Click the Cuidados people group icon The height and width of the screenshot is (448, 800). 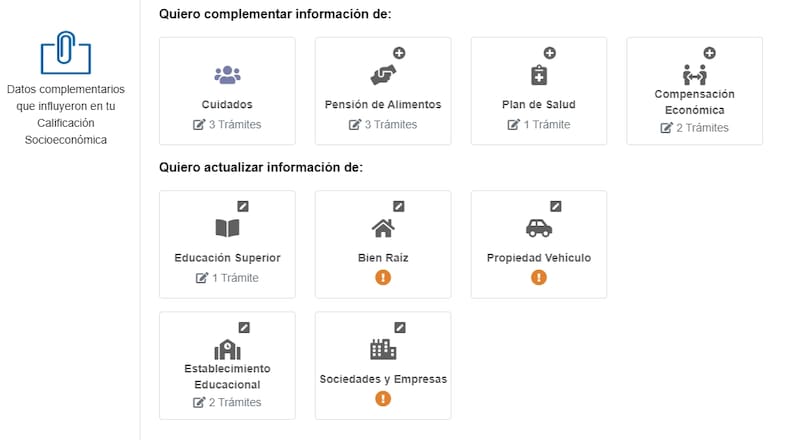tap(227, 74)
